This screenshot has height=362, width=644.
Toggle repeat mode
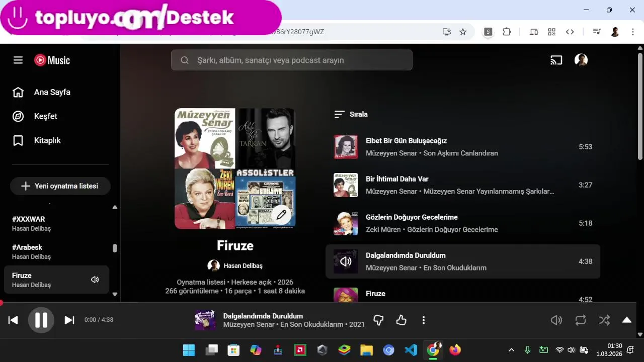581,320
